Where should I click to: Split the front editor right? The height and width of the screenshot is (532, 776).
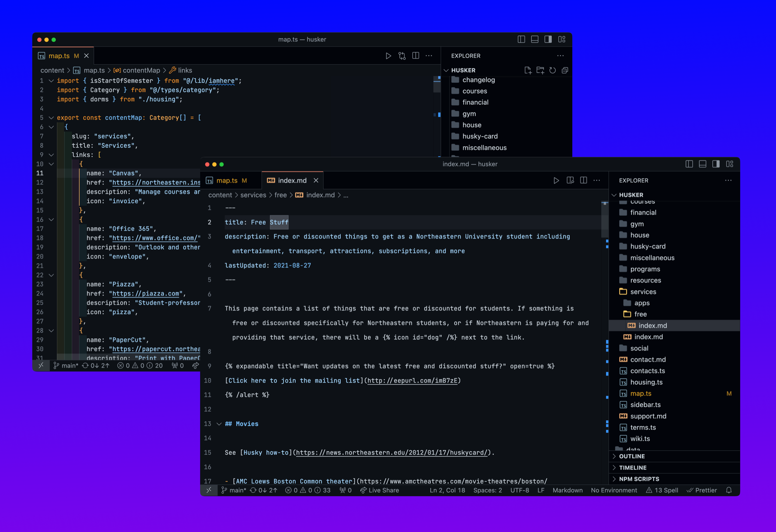click(x=584, y=180)
